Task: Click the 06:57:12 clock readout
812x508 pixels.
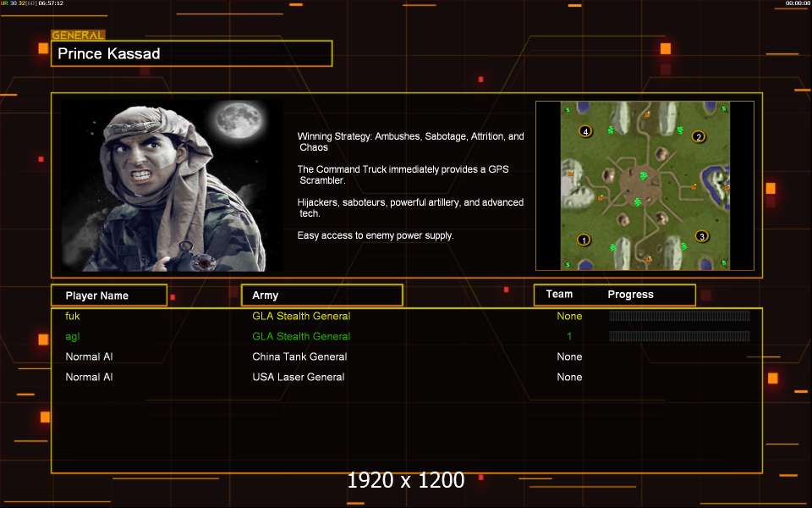Action: click(x=51, y=3)
